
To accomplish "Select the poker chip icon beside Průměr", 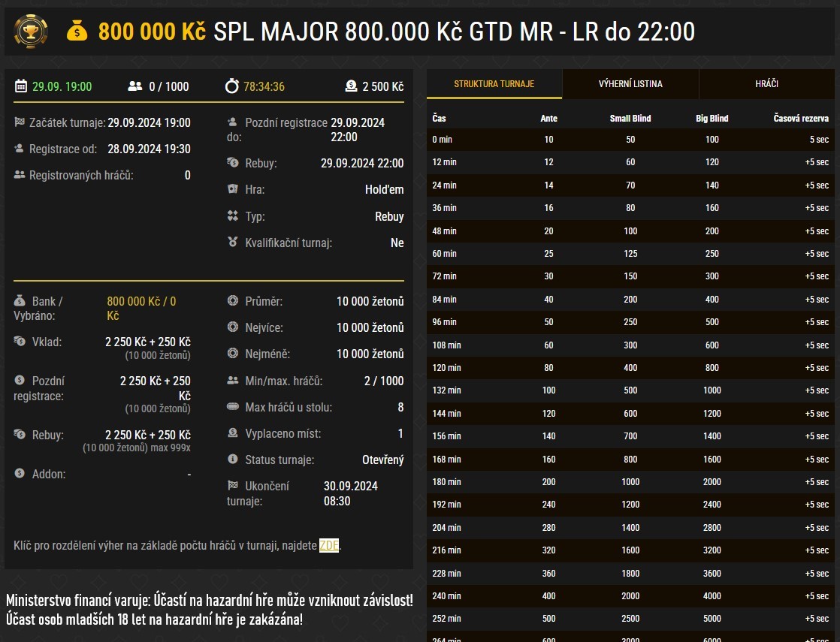I will coord(231,300).
